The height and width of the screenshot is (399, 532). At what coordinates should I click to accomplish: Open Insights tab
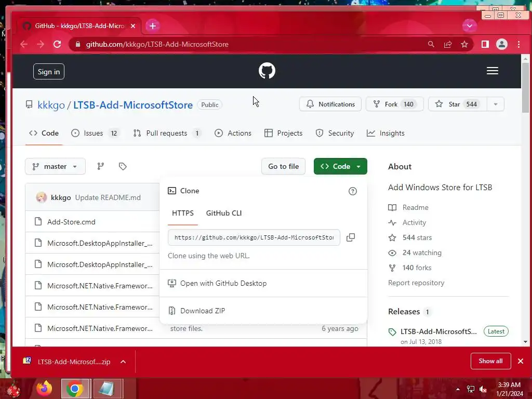pos(385,133)
